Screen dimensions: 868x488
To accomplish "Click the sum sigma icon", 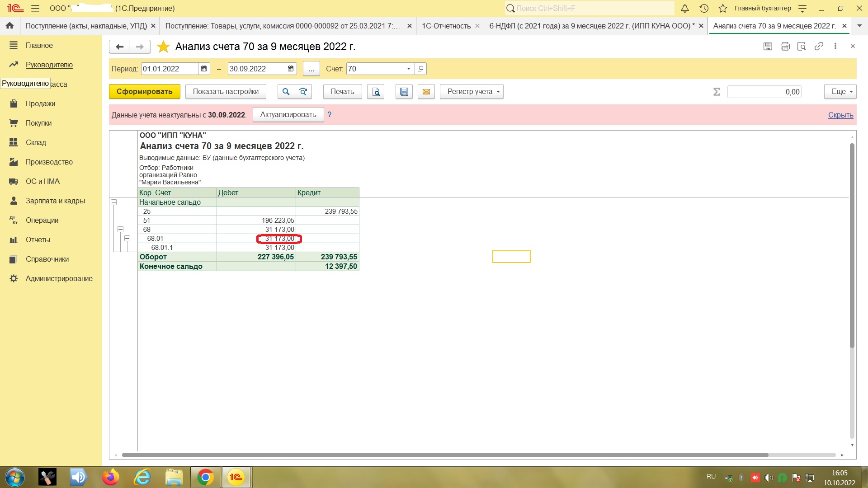I will (x=717, y=92).
